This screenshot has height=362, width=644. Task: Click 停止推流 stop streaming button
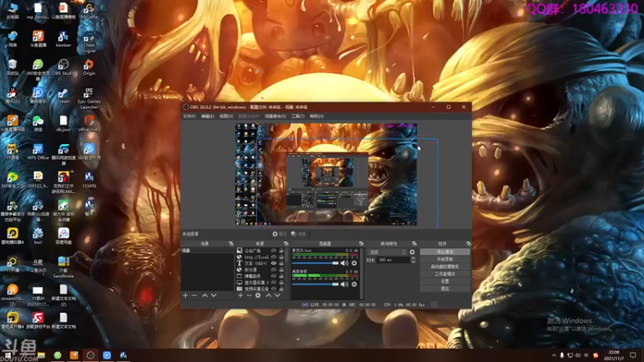click(x=445, y=252)
